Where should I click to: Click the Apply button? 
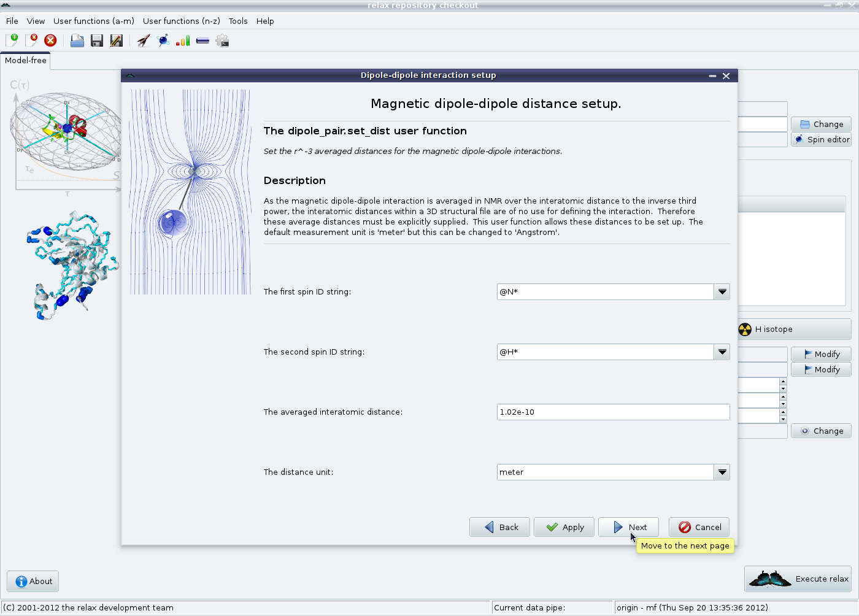point(564,527)
